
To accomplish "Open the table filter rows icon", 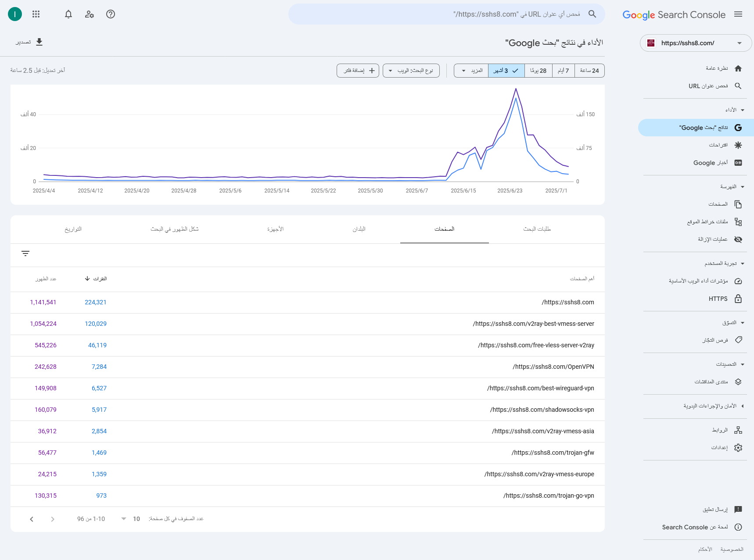I will (x=25, y=253).
